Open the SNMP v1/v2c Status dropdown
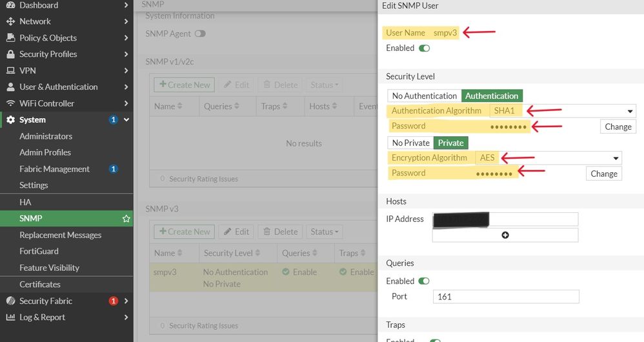This screenshot has width=644, height=342. (x=325, y=85)
